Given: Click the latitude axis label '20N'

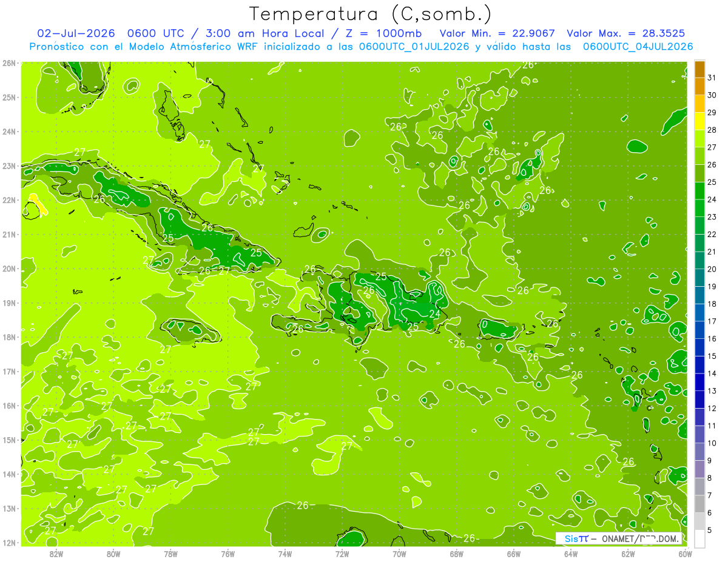Looking at the screenshot, I should click(x=8, y=269).
